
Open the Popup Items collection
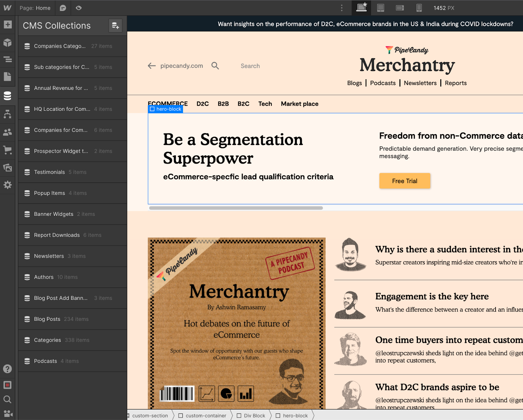point(73,193)
